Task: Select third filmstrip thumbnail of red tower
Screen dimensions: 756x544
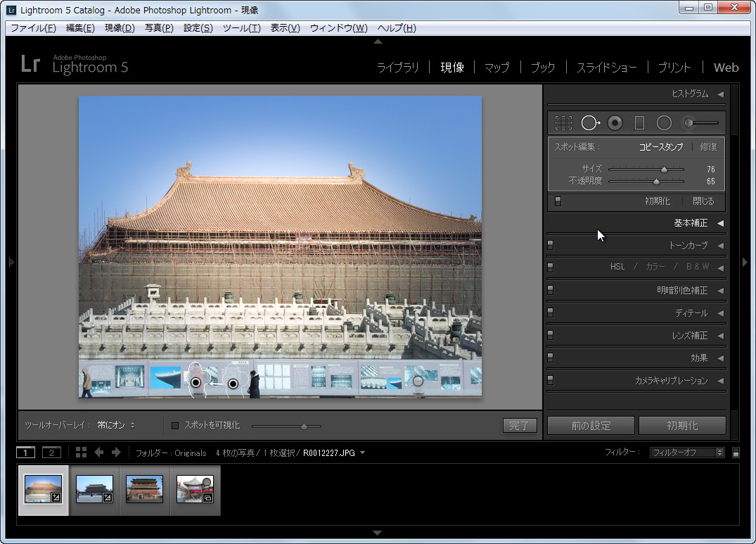Action: (x=145, y=490)
